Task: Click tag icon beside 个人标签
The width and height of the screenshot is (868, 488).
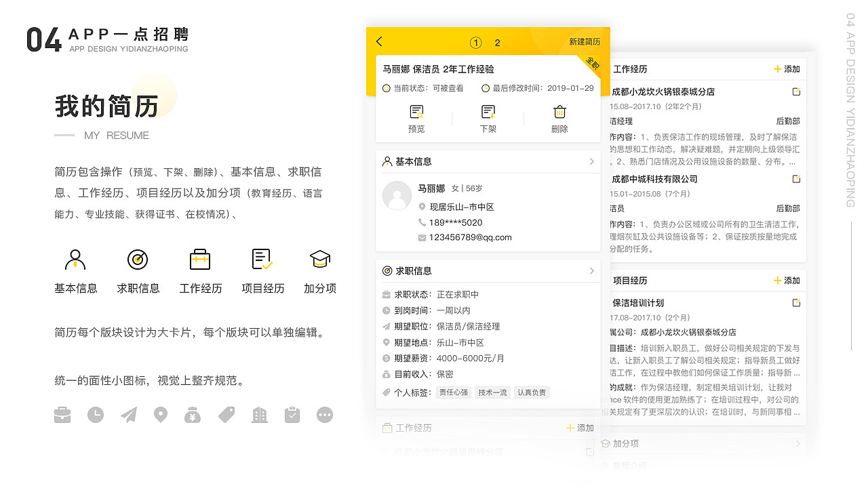Action: coord(387,392)
